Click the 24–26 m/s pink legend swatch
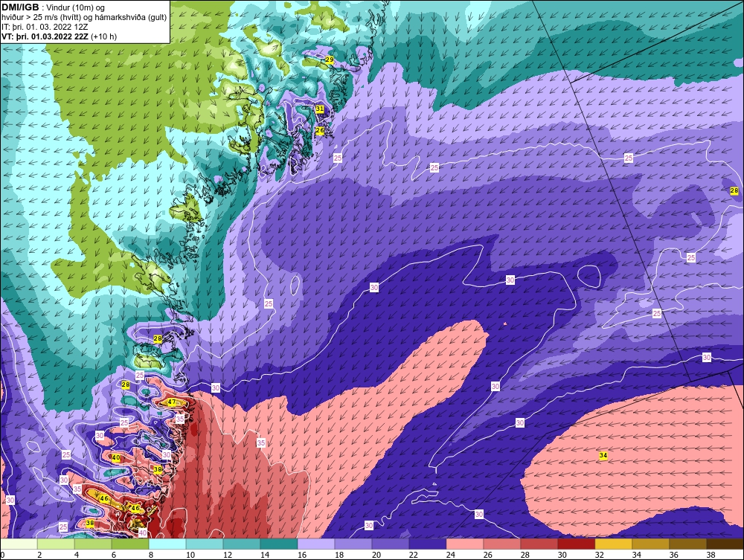Viewport: 744px width, 560px height. pos(465,544)
